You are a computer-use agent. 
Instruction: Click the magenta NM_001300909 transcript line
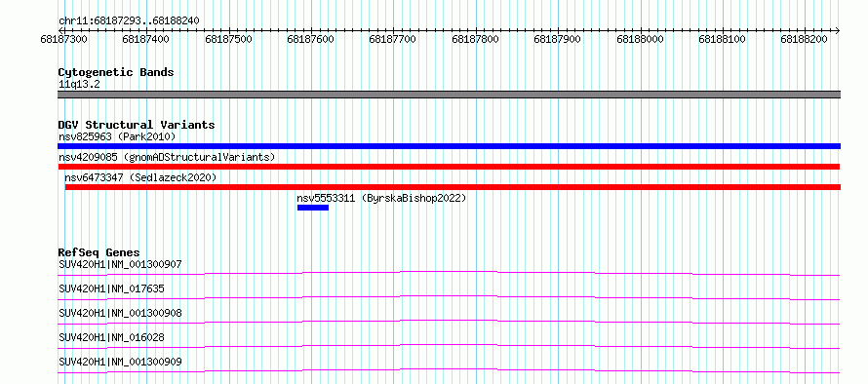pyautogui.click(x=449, y=370)
